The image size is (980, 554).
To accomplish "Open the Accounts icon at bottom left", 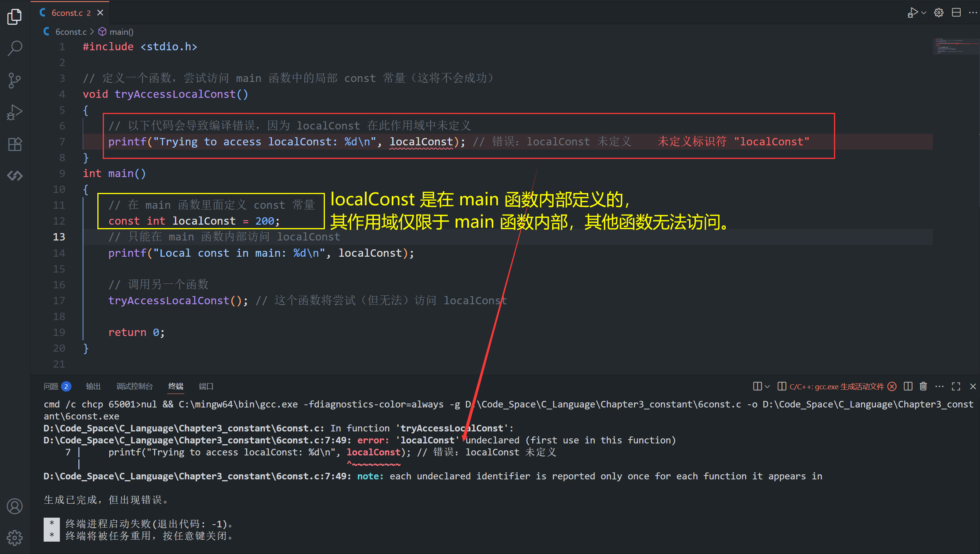I will coord(15,506).
